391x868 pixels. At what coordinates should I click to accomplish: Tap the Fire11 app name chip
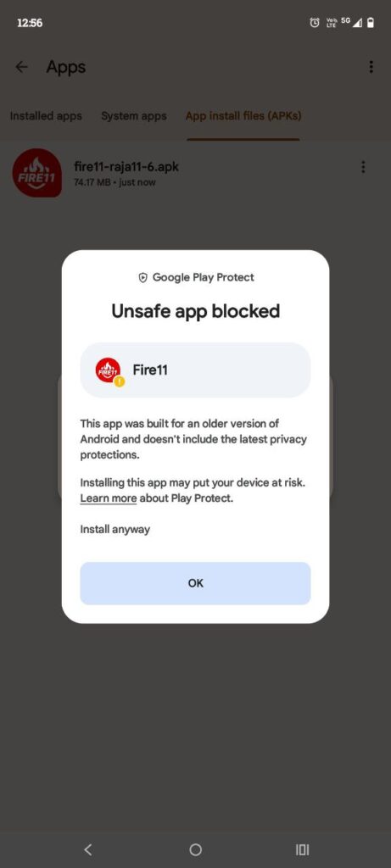click(195, 370)
